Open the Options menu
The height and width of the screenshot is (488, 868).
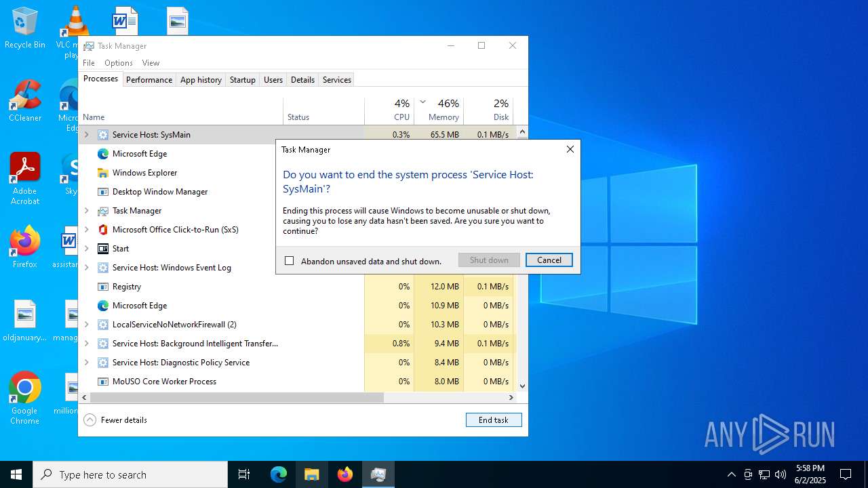coord(119,63)
